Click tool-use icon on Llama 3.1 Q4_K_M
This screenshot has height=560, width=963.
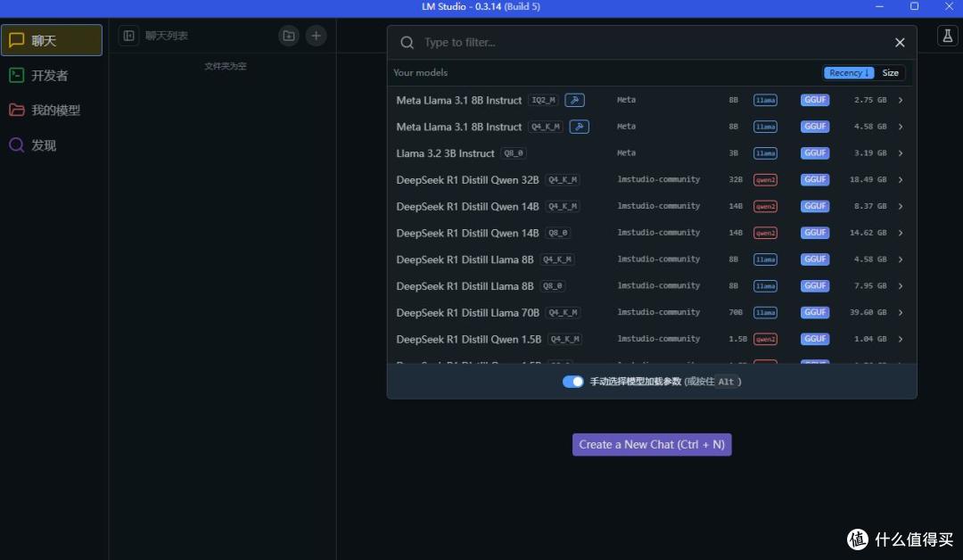(580, 127)
